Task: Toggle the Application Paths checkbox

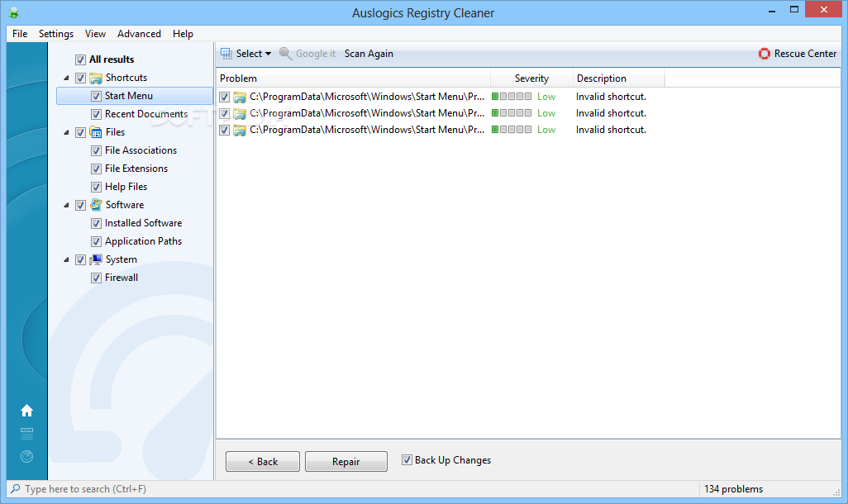Action: pyautogui.click(x=96, y=241)
